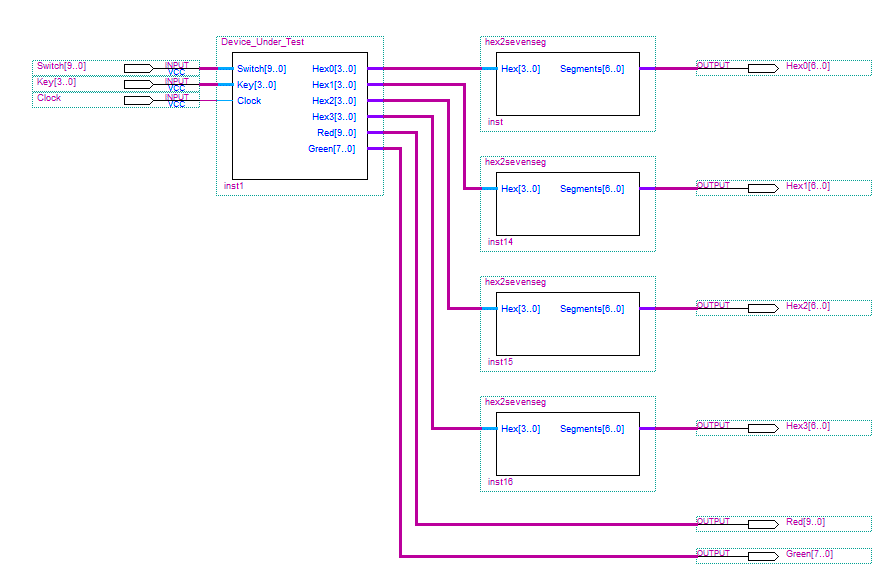874x567 pixels.
Task: Select the Clock input pin symbol
Action: [139, 100]
